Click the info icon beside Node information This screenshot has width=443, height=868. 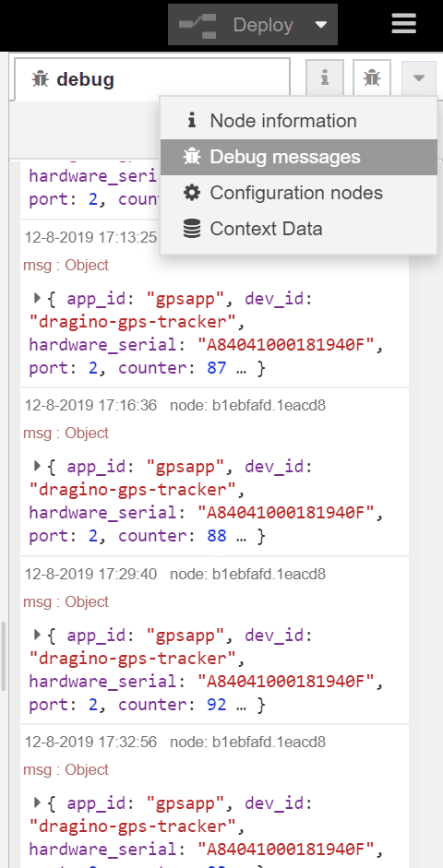pos(192,120)
